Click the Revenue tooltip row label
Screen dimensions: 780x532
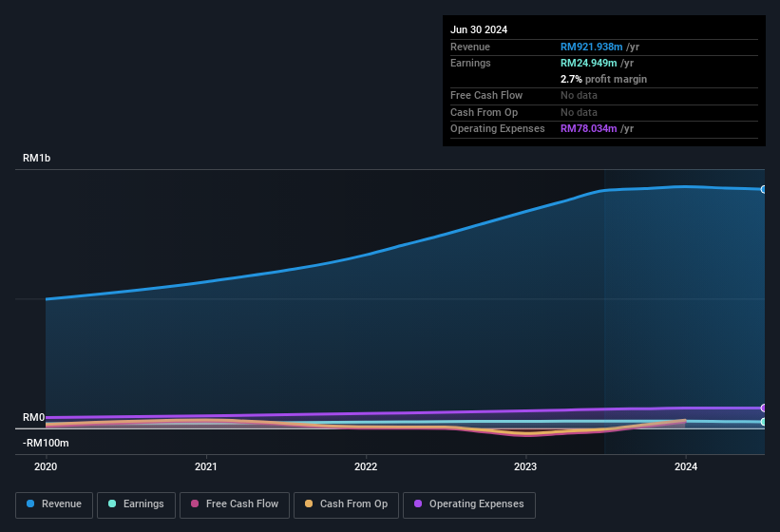470,47
